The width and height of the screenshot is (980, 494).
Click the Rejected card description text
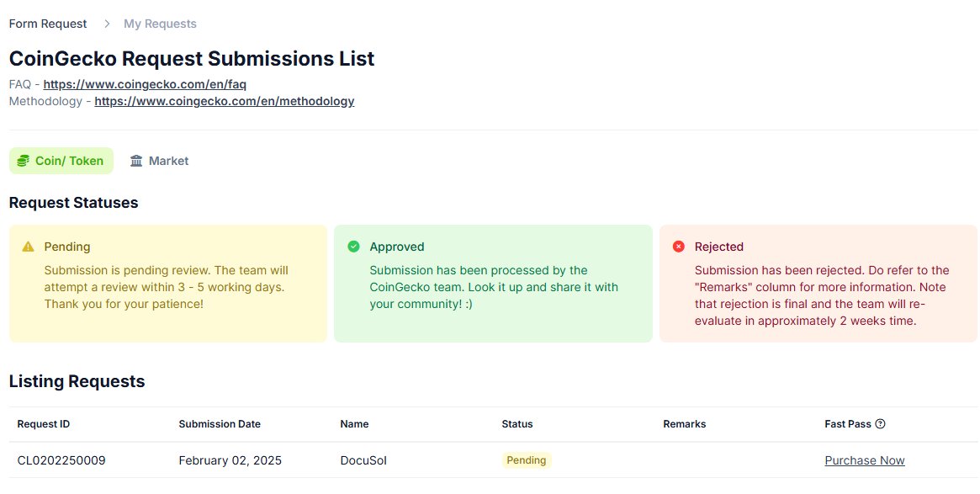click(x=822, y=295)
